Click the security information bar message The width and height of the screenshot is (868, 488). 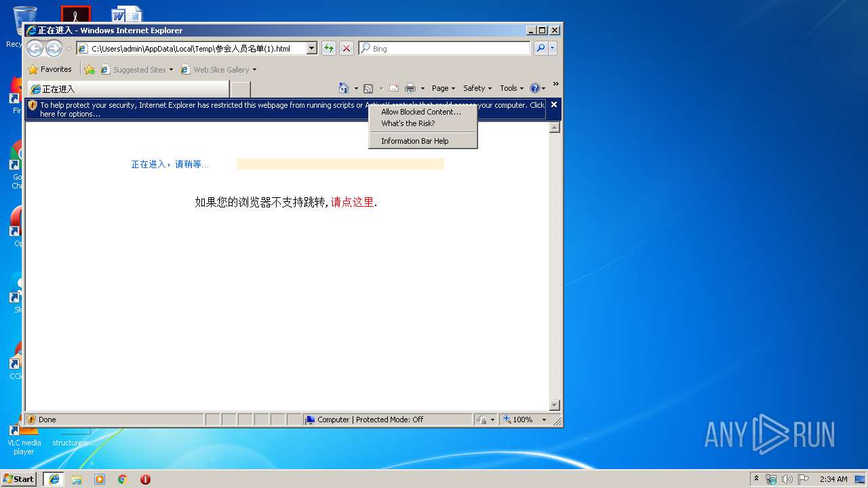point(285,109)
